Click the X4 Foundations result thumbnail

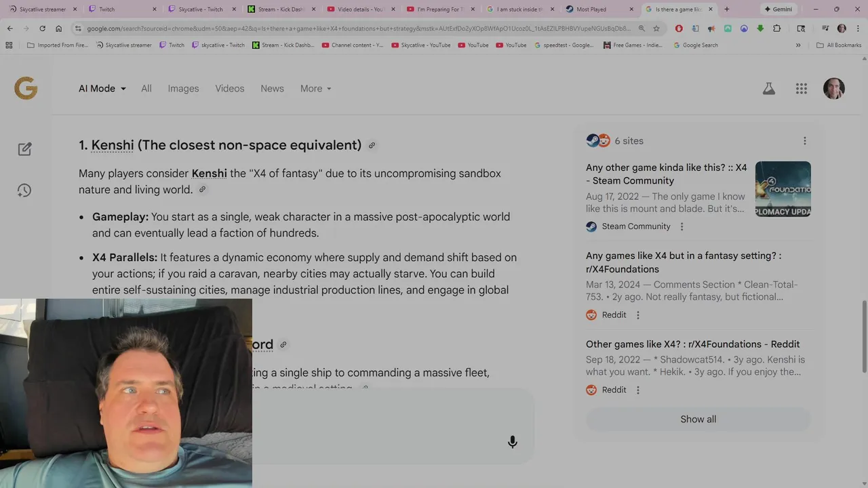coord(783,189)
